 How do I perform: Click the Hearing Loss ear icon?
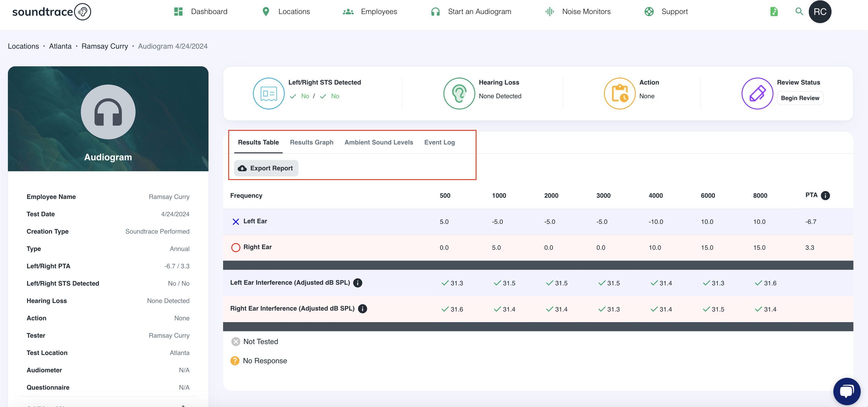(459, 93)
